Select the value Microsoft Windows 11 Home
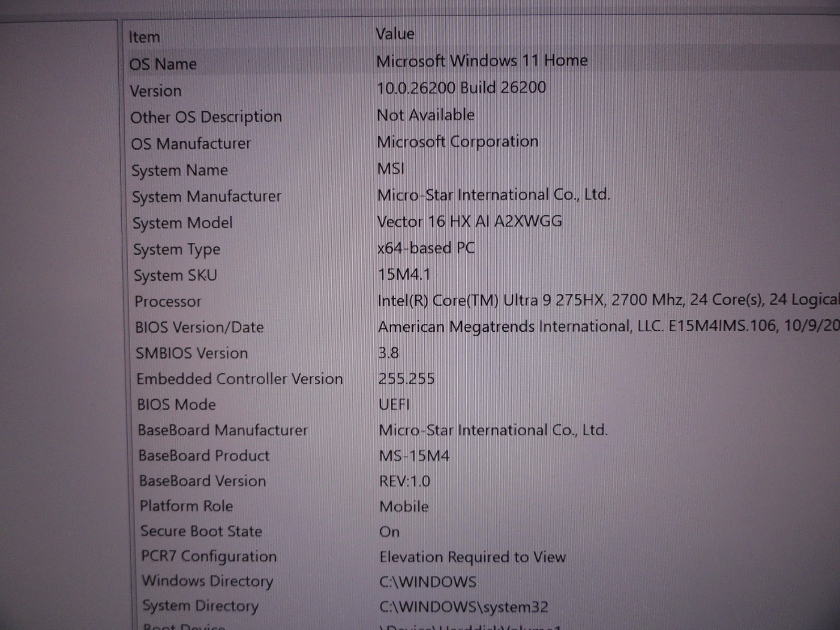840x630 pixels. pyautogui.click(x=482, y=61)
